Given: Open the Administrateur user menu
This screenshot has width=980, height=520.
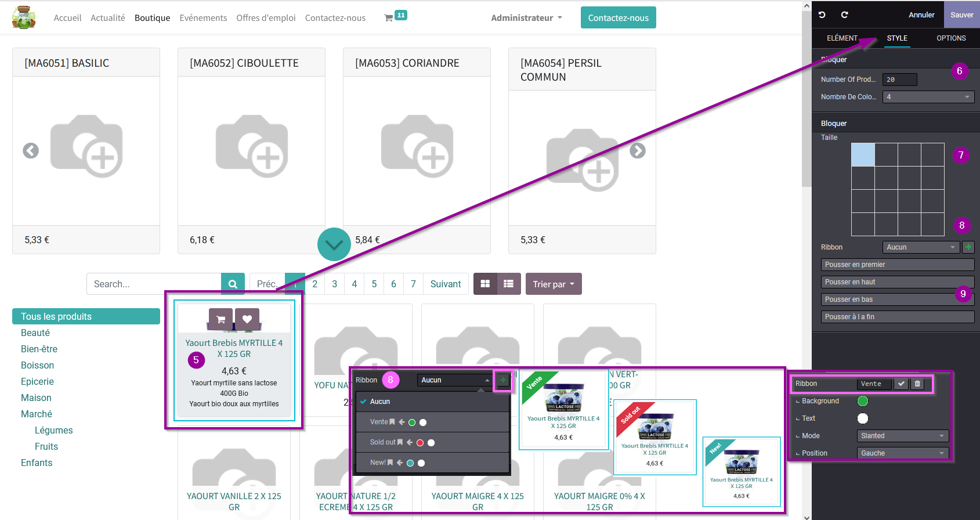Looking at the screenshot, I should pos(526,18).
